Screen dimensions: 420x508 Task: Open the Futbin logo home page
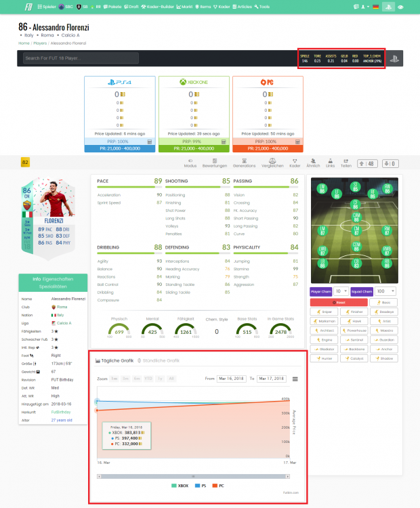28,7
